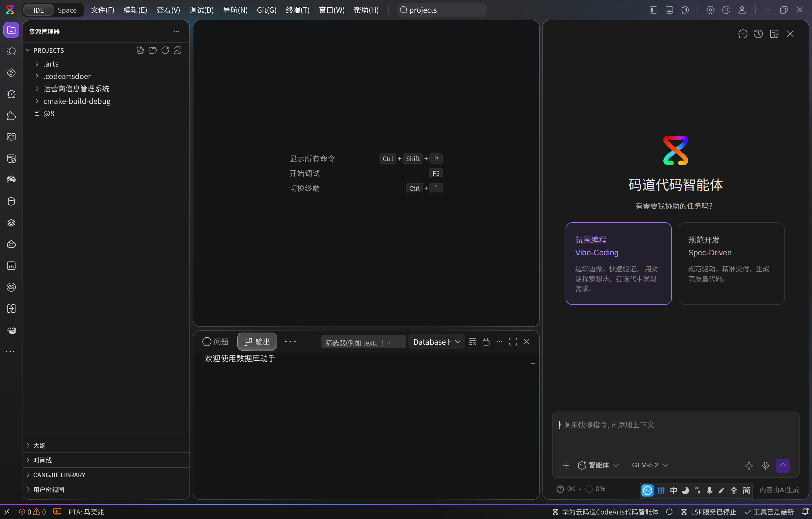Image resolution: width=812 pixels, height=519 pixels.
Task: Open the Search sidebar icon
Action: (11, 51)
